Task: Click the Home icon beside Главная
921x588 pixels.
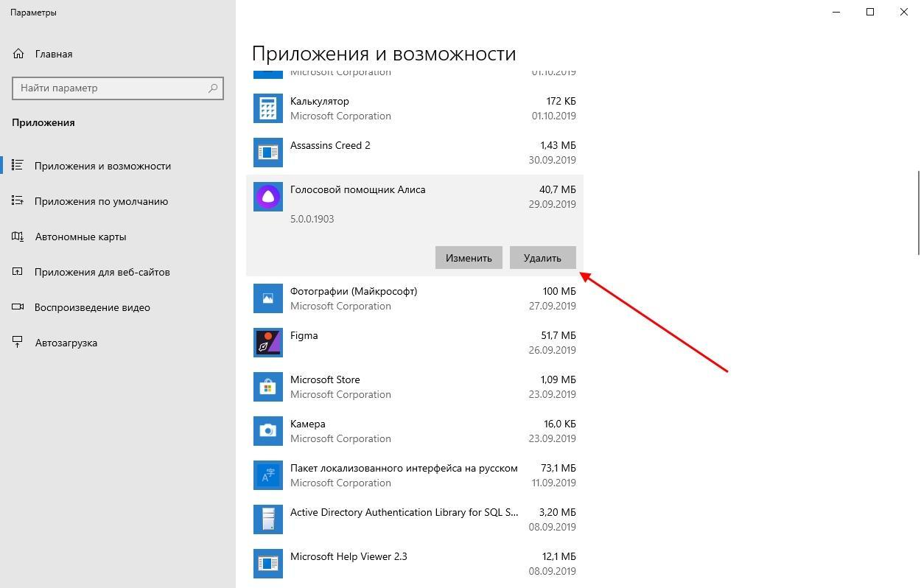Action: coord(18,54)
